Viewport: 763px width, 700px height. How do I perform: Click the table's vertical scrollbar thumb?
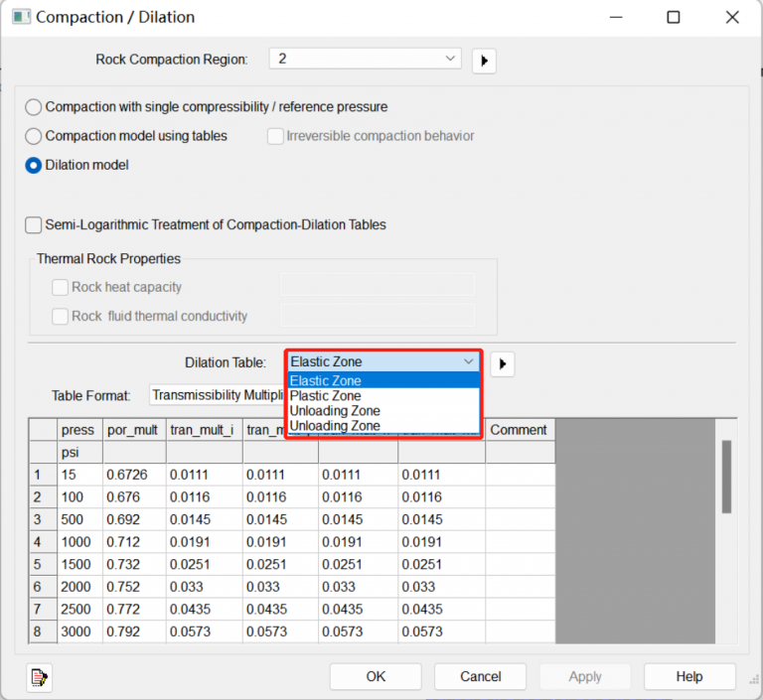pos(726,477)
